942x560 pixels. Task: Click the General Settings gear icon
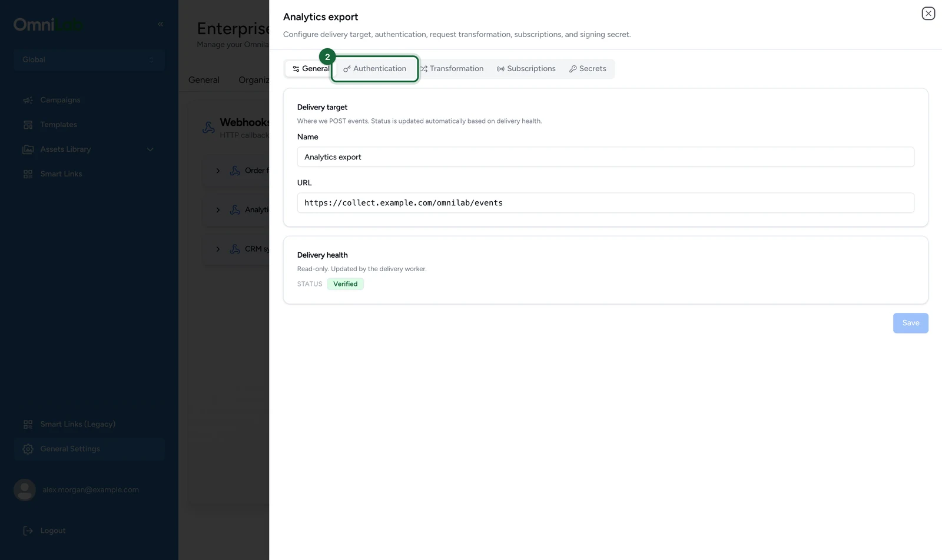coord(28,449)
